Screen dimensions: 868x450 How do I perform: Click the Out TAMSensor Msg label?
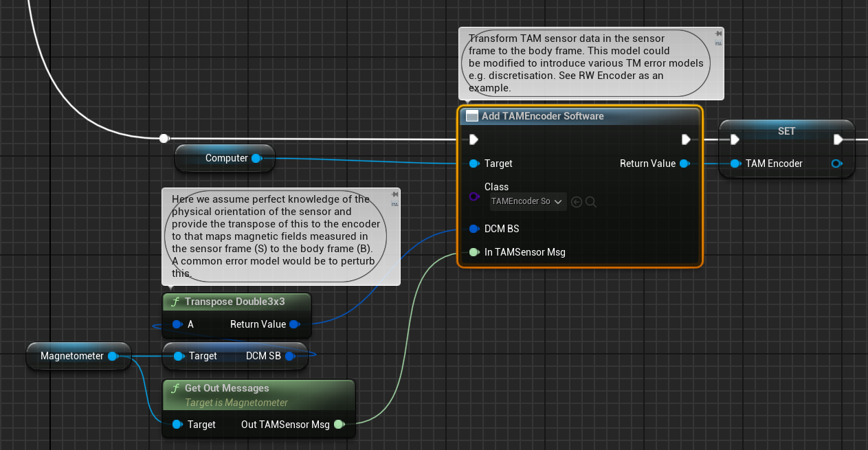click(x=285, y=425)
